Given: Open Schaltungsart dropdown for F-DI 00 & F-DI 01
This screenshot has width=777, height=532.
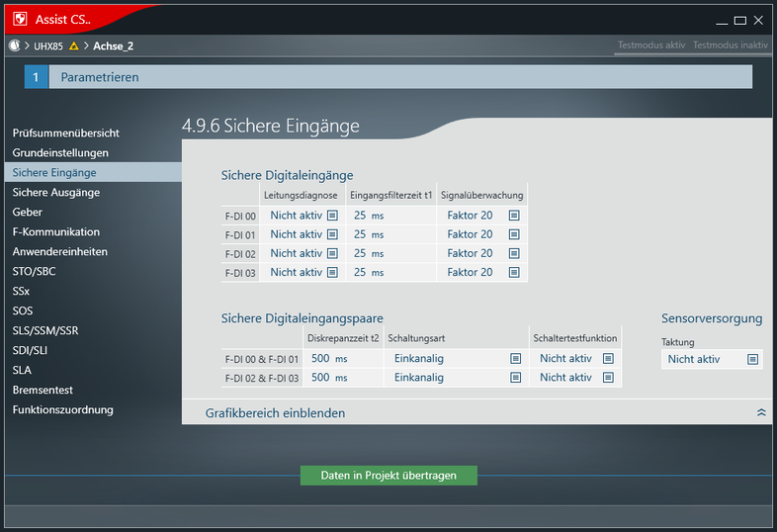Looking at the screenshot, I should tap(515, 359).
